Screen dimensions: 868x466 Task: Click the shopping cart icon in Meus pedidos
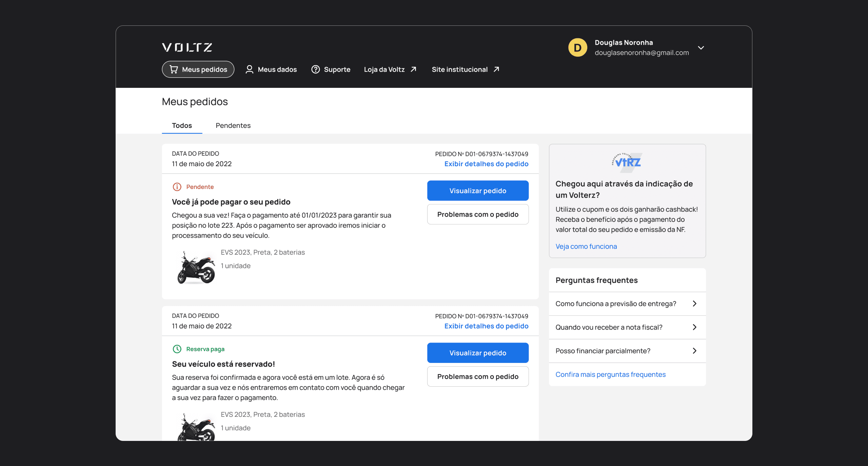174,70
